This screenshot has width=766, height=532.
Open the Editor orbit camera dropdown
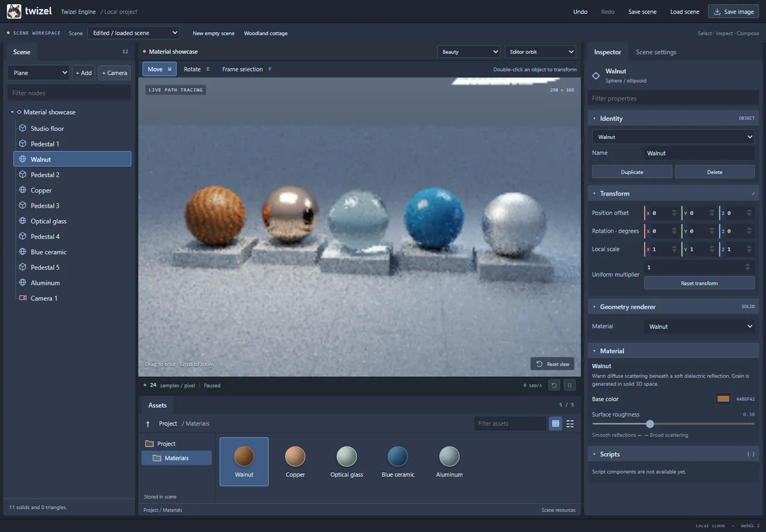tap(540, 52)
